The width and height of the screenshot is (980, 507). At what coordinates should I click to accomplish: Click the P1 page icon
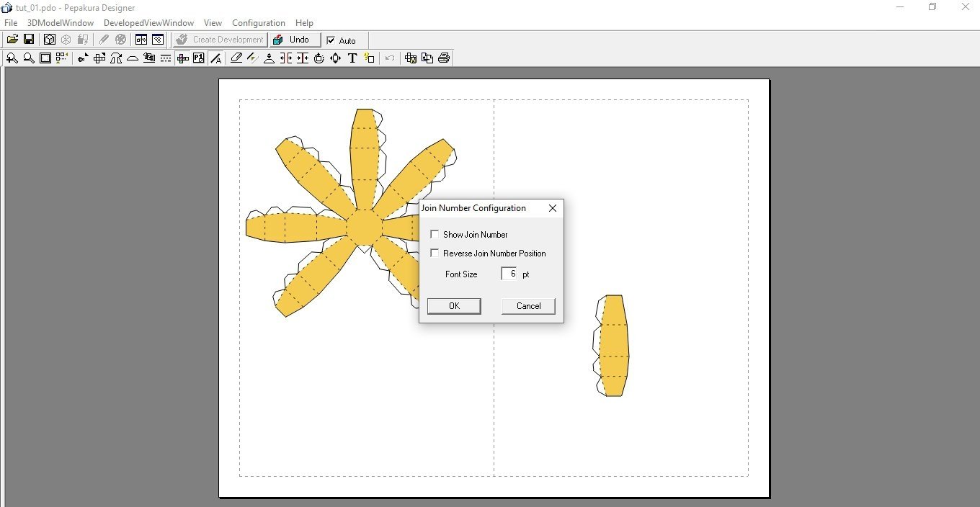click(199, 58)
